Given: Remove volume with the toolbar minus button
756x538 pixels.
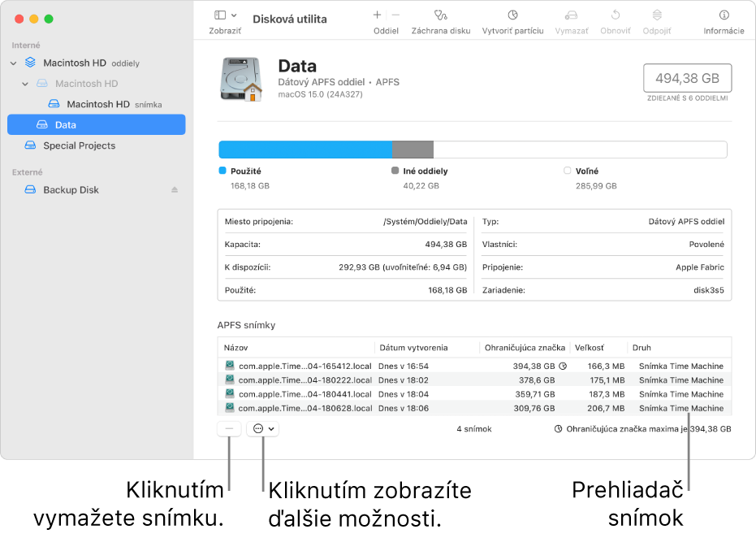Looking at the screenshot, I should click(x=395, y=15).
